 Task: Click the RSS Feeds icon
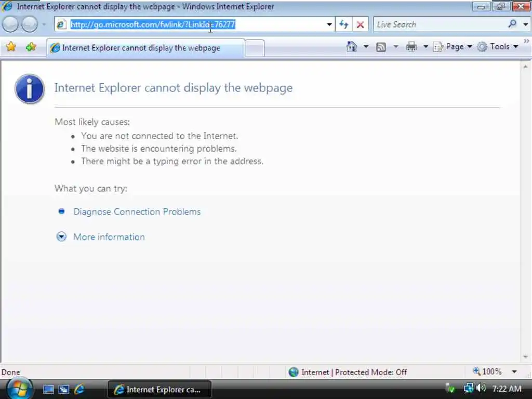[381, 47]
